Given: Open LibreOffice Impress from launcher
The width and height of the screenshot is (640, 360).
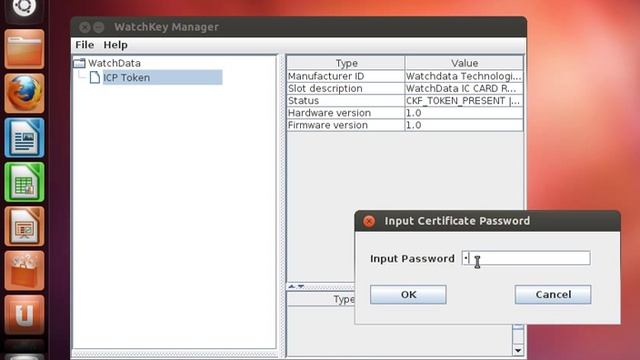Looking at the screenshot, I should pos(24,227).
